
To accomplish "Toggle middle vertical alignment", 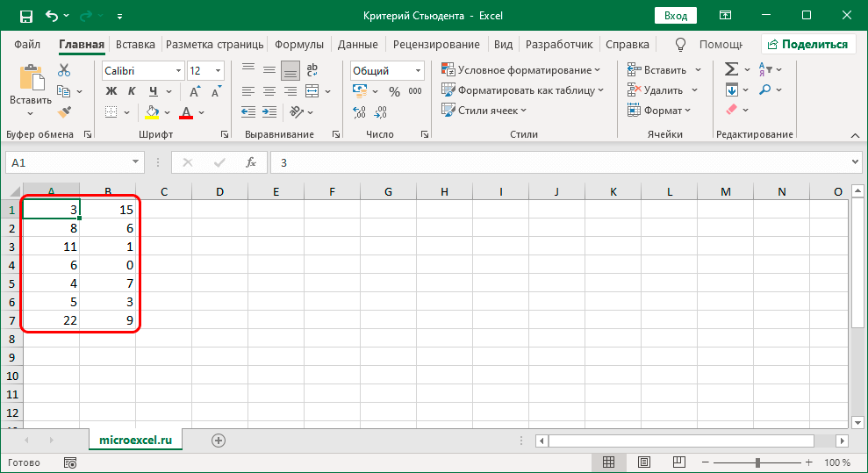I will (269, 70).
